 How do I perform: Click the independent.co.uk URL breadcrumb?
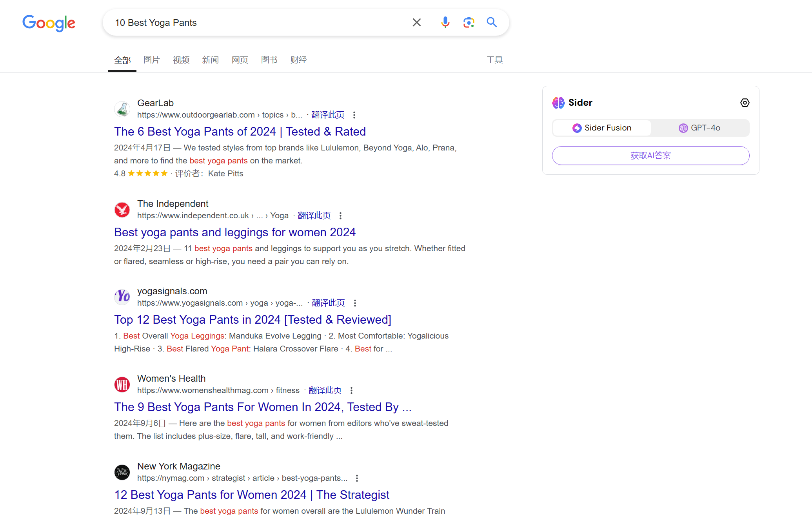click(213, 216)
